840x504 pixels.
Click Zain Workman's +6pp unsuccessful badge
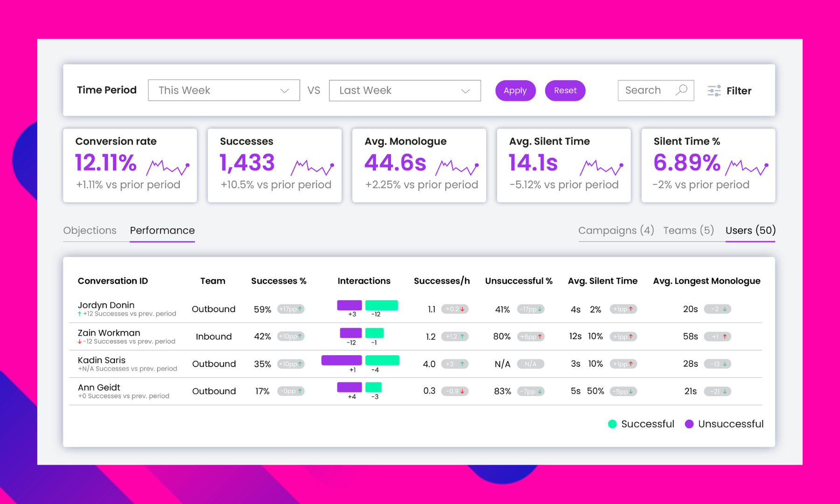[x=531, y=336]
